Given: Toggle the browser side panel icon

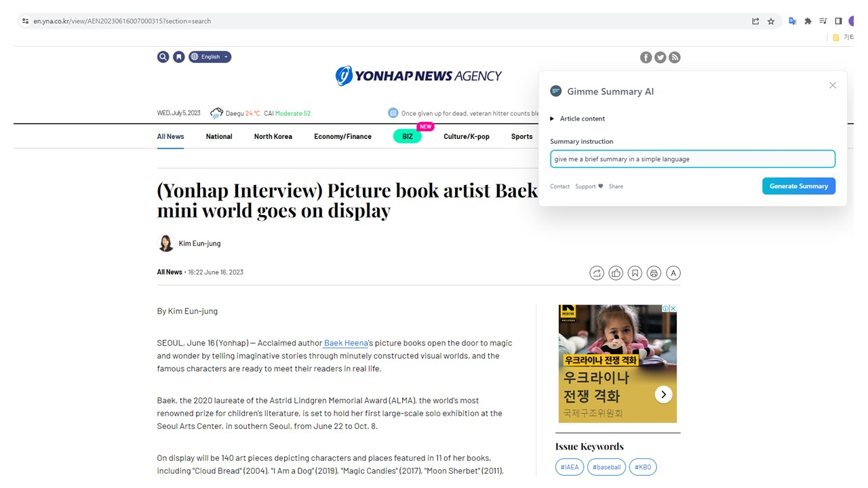Looking at the screenshot, I should [x=838, y=21].
